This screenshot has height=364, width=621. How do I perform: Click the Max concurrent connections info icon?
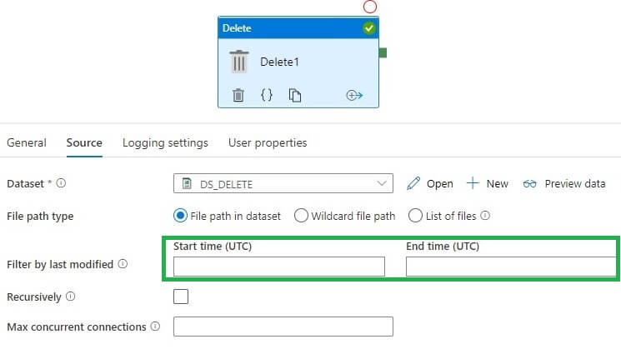[x=155, y=327]
